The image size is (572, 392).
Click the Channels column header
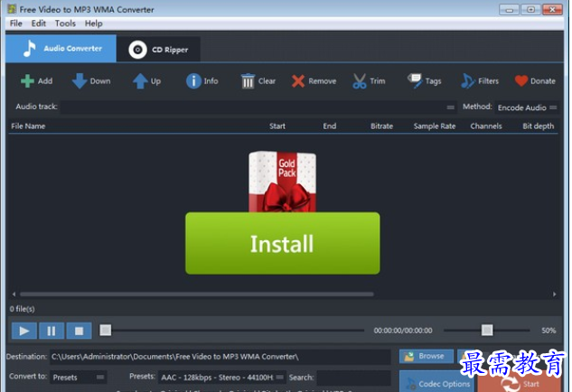tap(486, 126)
